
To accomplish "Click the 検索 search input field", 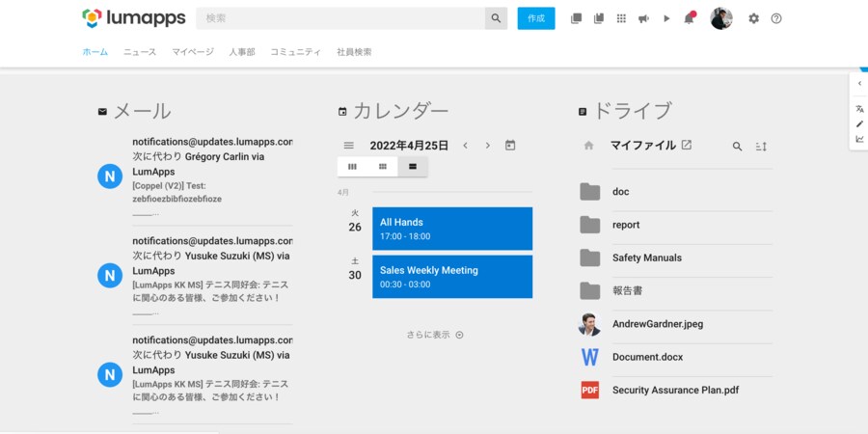I will (x=340, y=18).
